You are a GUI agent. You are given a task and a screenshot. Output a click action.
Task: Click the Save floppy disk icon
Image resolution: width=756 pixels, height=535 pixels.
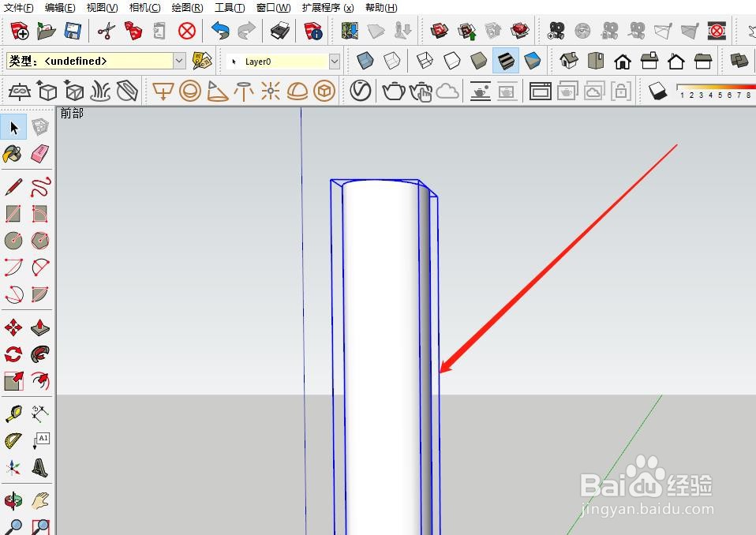tap(73, 32)
